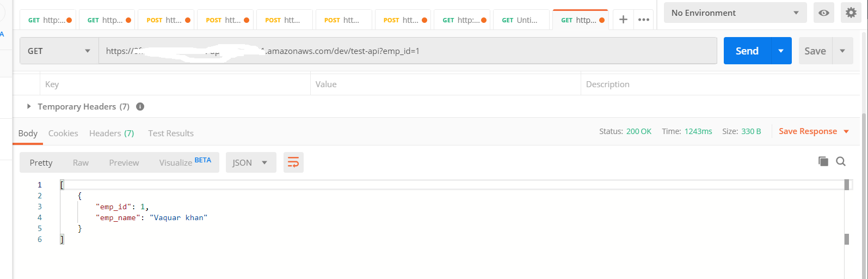This screenshot has height=279, width=868.
Task: Open the response Headers (7) tab
Action: tap(112, 133)
